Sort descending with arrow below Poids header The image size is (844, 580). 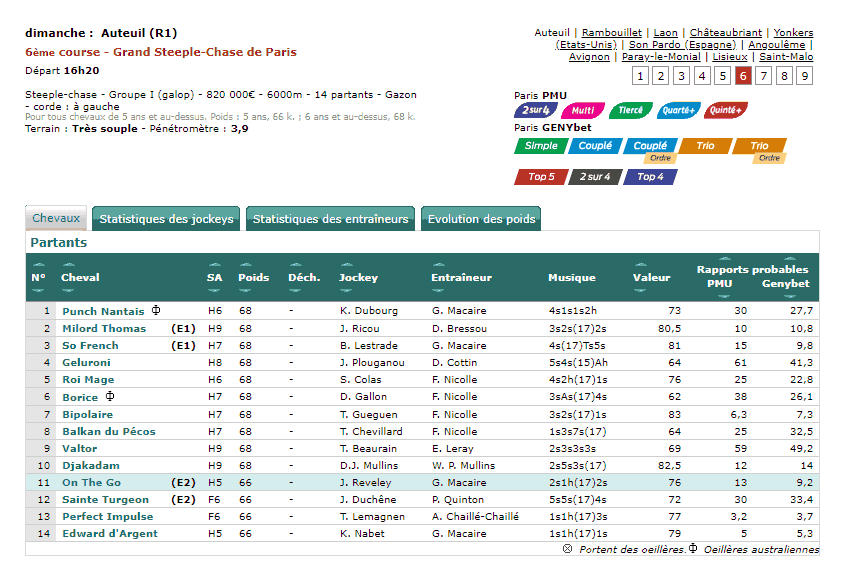244,291
